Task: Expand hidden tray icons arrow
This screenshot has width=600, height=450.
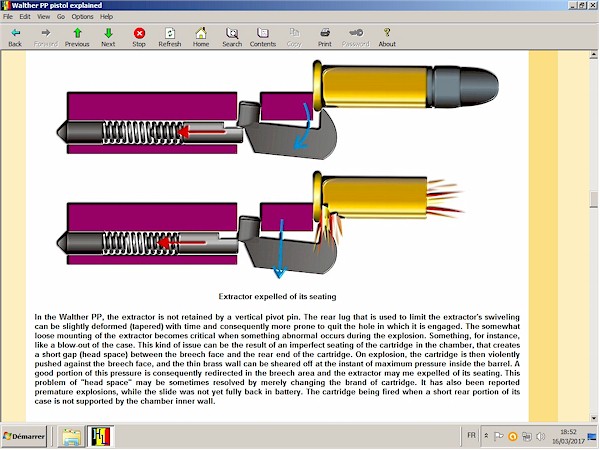Action: pyautogui.click(x=486, y=436)
